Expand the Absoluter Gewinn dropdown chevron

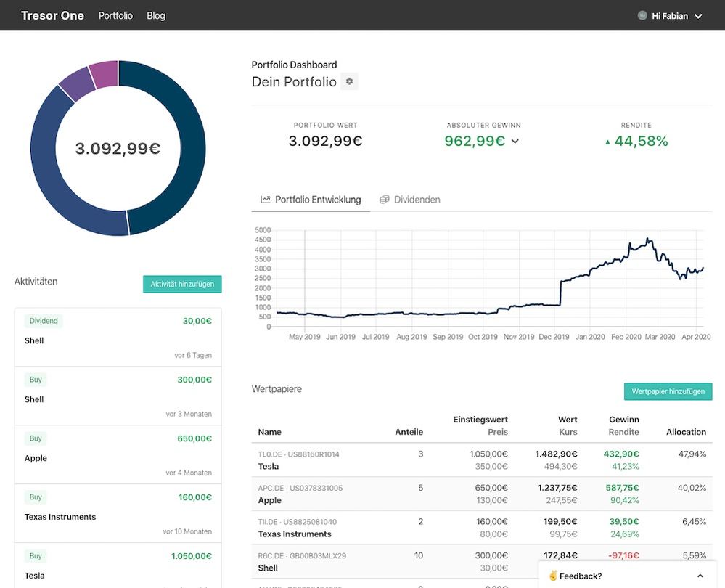pyautogui.click(x=515, y=142)
